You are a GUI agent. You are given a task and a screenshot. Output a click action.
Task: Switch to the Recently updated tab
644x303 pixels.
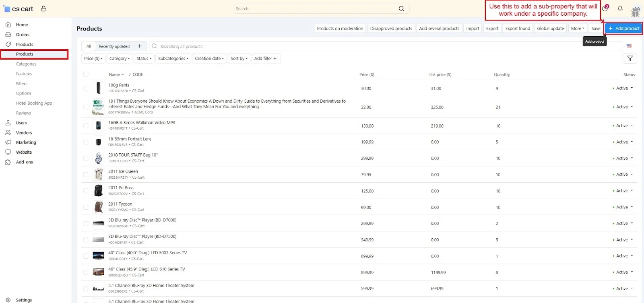click(114, 46)
